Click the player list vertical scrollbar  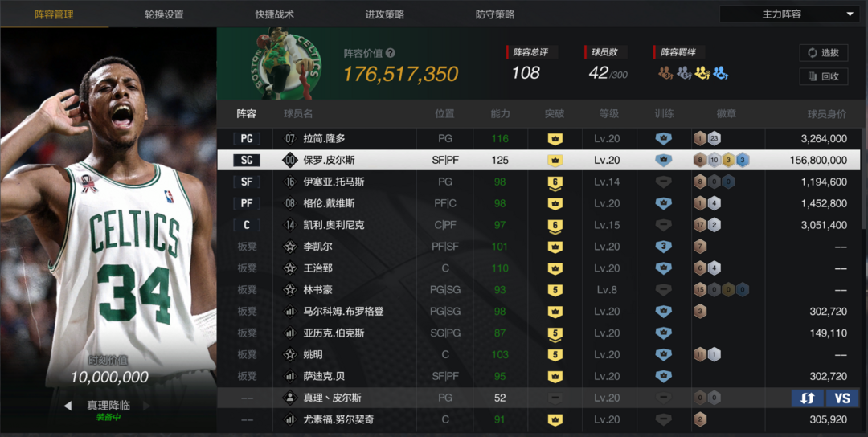tap(864, 177)
